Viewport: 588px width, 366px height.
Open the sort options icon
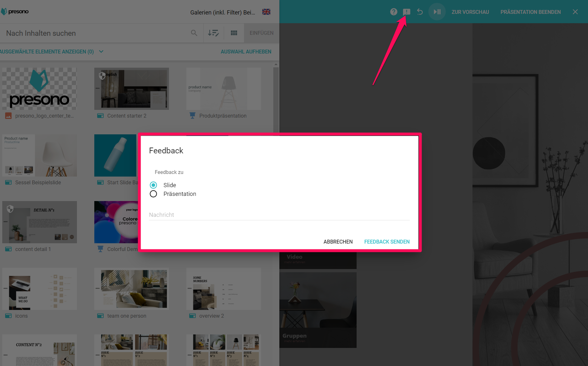213,33
